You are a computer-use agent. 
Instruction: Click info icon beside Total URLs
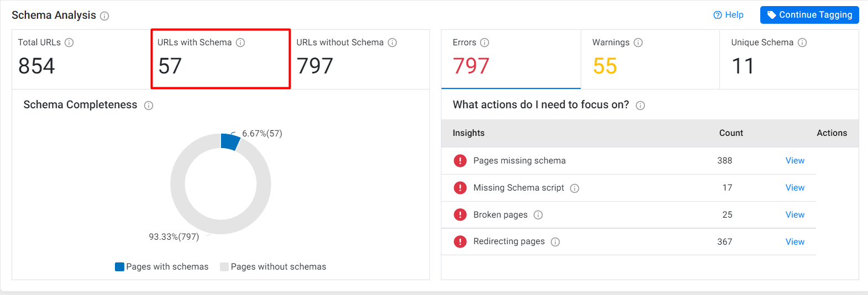[x=69, y=43]
